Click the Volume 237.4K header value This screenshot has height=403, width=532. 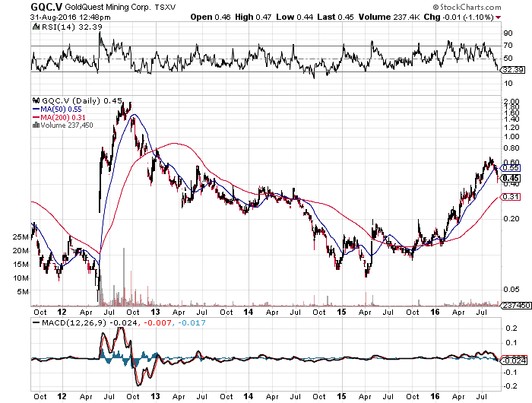[x=389, y=17]
